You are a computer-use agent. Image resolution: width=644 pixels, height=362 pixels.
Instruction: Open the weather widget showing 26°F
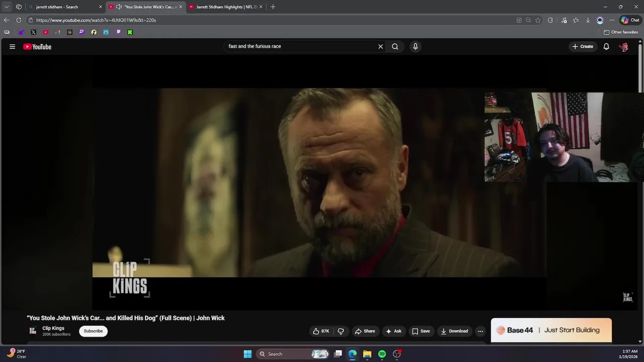[16, 354]
